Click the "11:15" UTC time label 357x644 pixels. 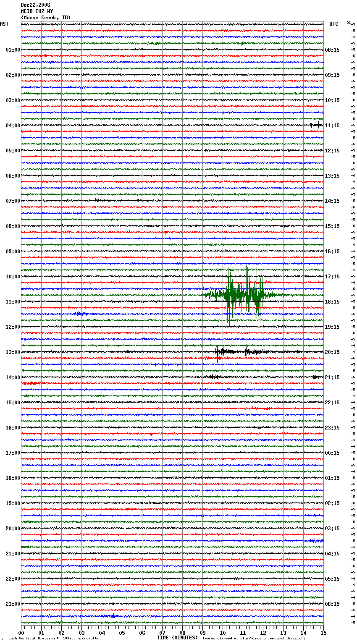tap(332, 126)
